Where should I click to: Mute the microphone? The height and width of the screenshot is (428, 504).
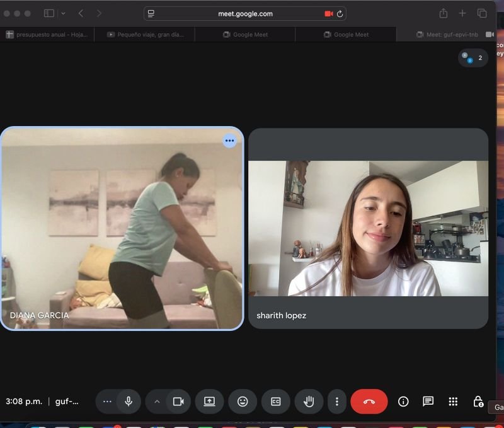pos(129,402)
